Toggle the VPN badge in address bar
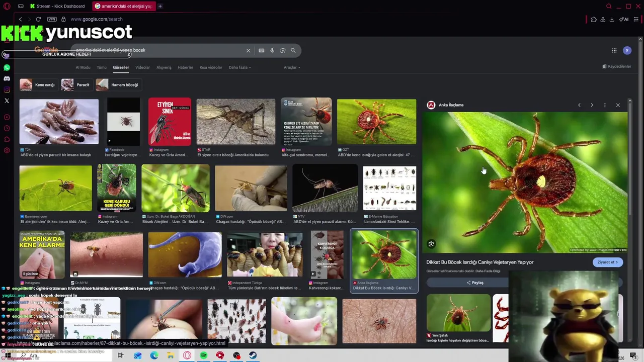The height and width of the screenshot is (362, 644). (52, 19)
